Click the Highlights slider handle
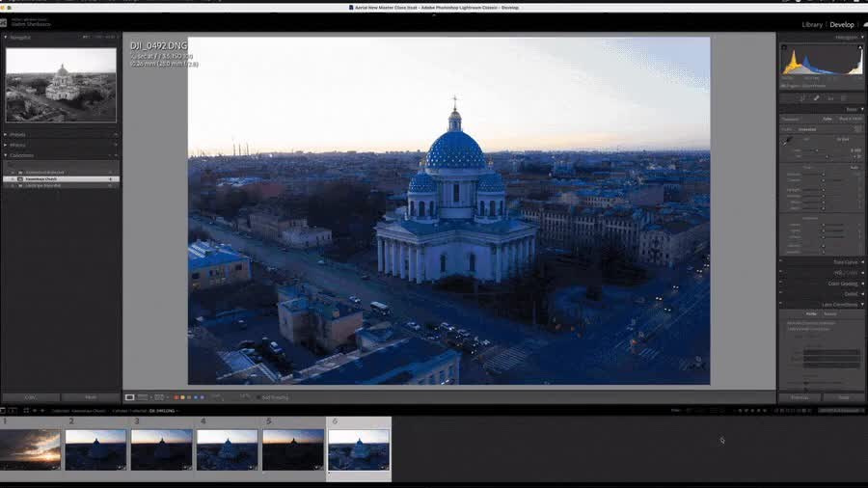The image size is (868, 488). (x=824, y=190)
